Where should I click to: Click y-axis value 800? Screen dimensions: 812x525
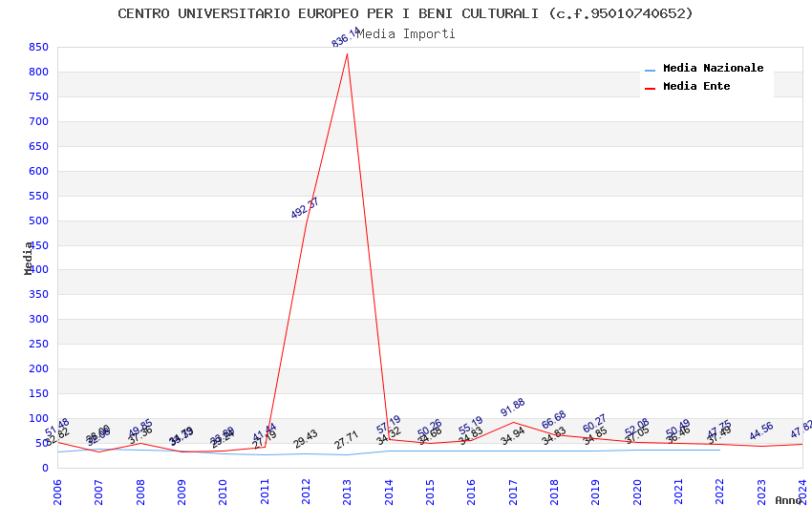tap(39, 72)
